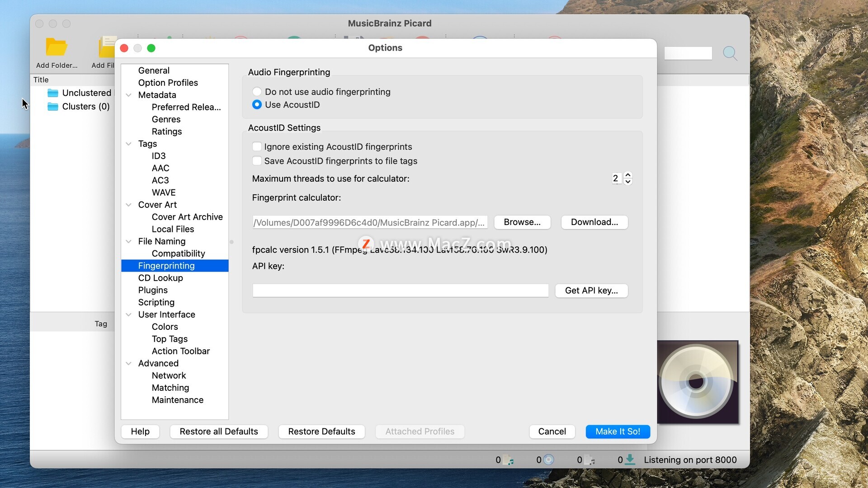Image resolution: width=868 pixels, height=488 pixels.
Task: Select the Fingerprinting page
Action: point(175,266)
